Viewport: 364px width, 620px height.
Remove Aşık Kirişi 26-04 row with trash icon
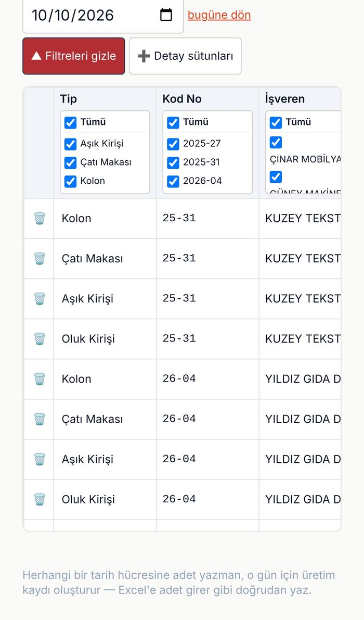pyautogui.click(x=40, y=459)
